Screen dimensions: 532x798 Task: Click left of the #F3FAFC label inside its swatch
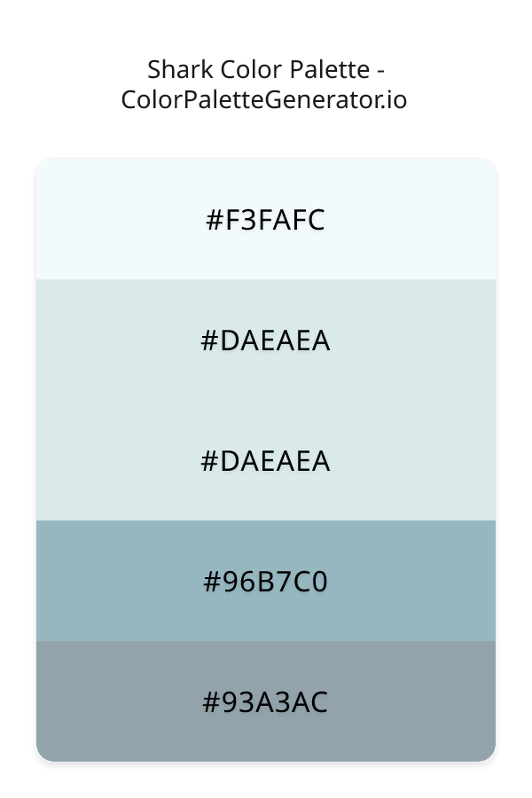click(x=115, y=220)
